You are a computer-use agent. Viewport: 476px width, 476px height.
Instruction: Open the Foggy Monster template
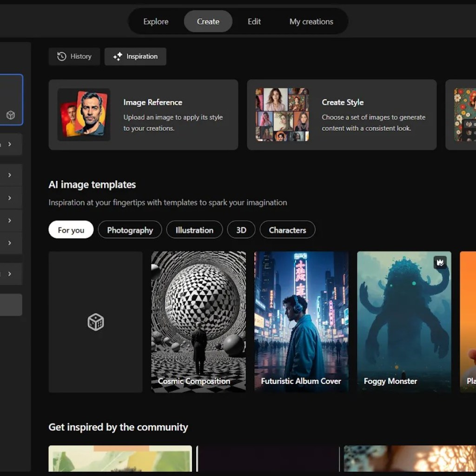click(404, 322)
